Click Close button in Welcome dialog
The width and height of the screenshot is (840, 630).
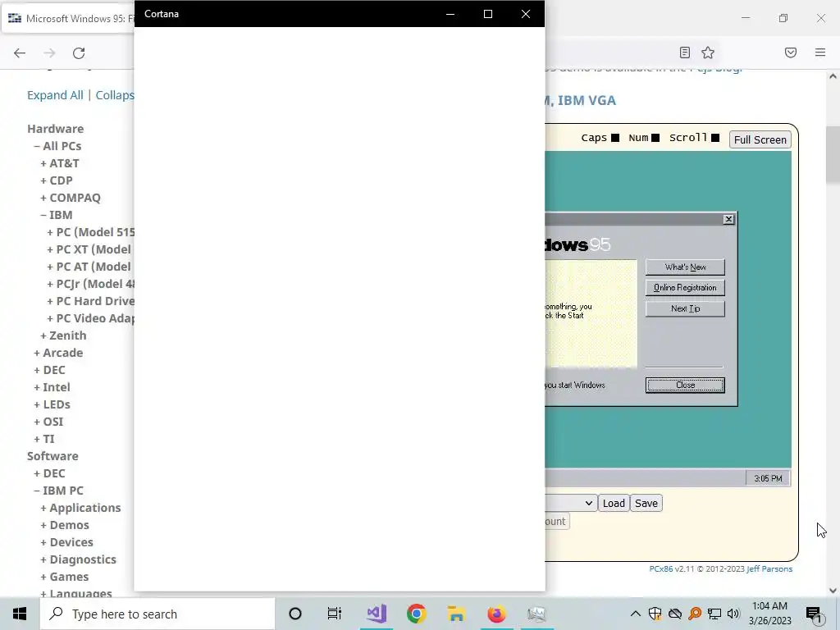click(x=685, y=386)
